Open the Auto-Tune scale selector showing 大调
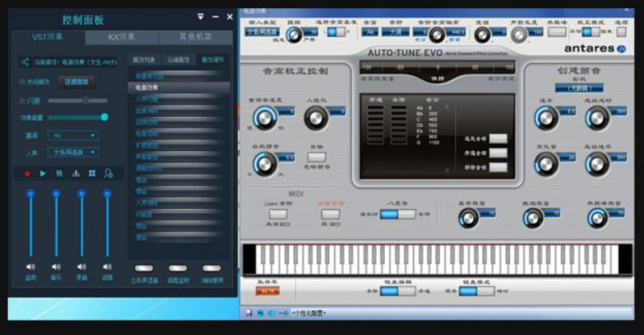644x335 pixels. (395, 31)
